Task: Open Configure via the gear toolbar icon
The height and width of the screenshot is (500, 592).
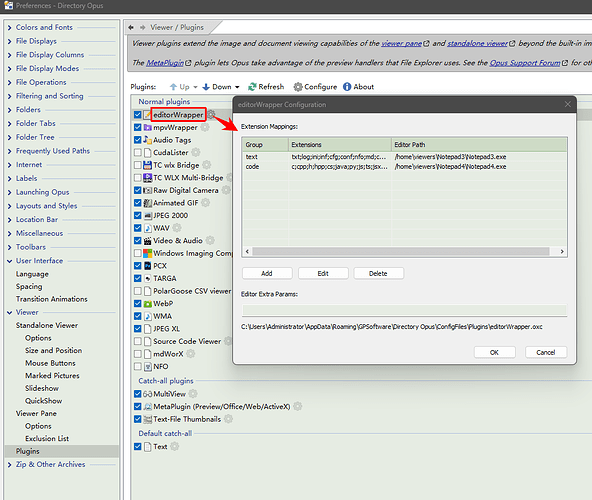Action: point(298,87)
